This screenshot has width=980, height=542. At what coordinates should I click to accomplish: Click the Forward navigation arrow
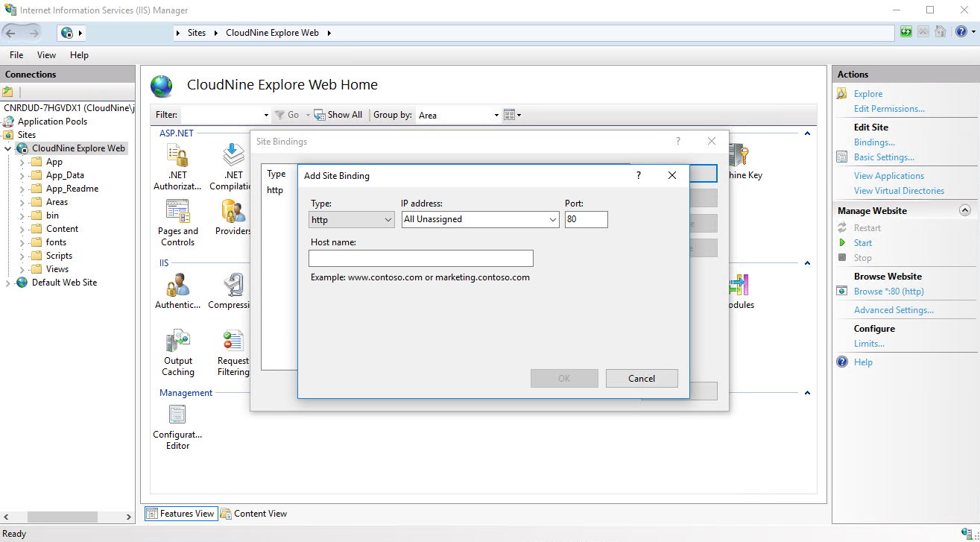tap(34, 33)
